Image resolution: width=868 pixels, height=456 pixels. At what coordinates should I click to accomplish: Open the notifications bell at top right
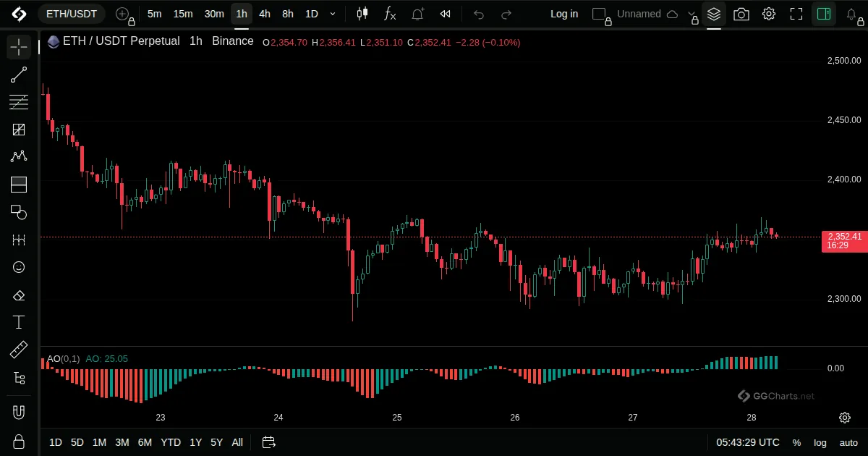click(x=852, y=14)
